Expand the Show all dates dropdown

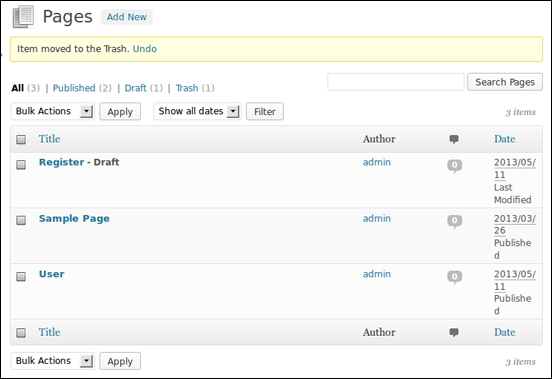197,111
